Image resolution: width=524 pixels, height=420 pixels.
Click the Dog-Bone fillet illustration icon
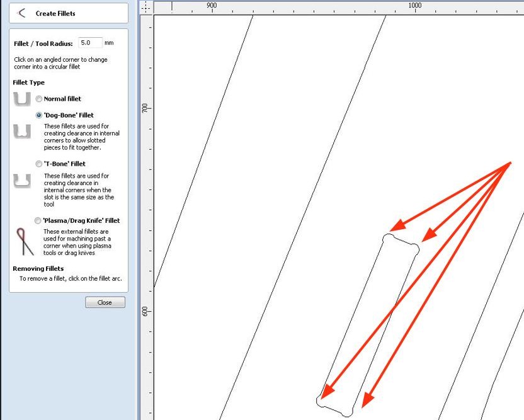click(x=22, y=132)
